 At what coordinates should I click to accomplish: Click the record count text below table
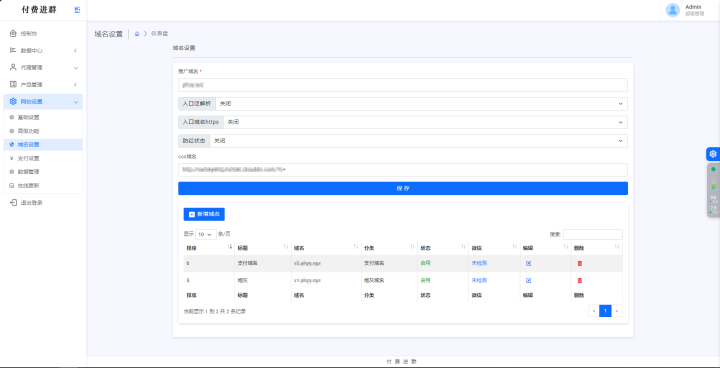click(215, 311)
